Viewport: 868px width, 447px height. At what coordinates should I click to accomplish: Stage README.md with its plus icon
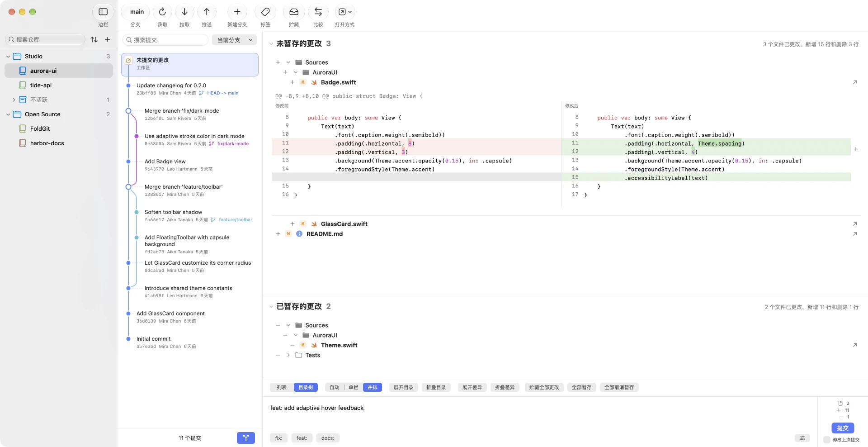pos(278,234)
